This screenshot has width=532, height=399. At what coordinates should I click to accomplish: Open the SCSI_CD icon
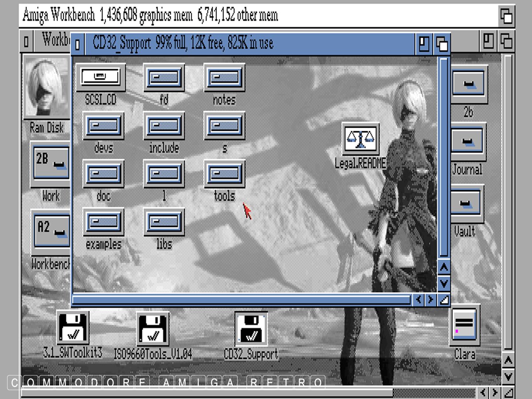pyautogui.click(x=101, y=78)
